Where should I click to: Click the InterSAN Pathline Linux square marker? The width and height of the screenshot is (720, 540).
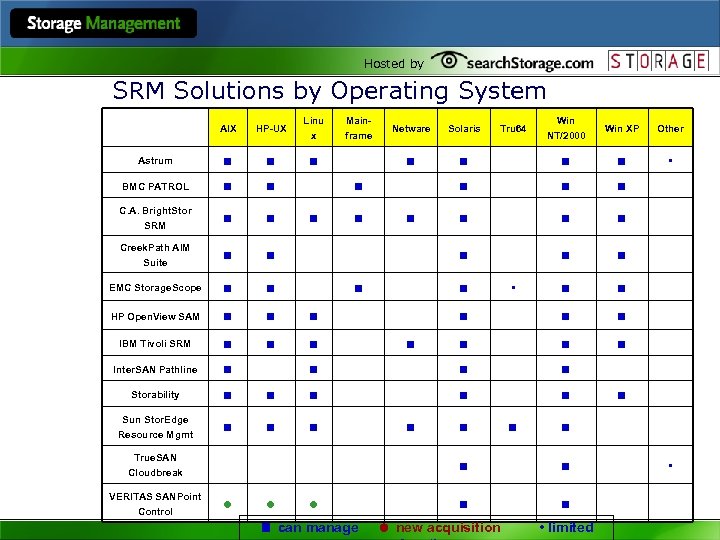314,369
